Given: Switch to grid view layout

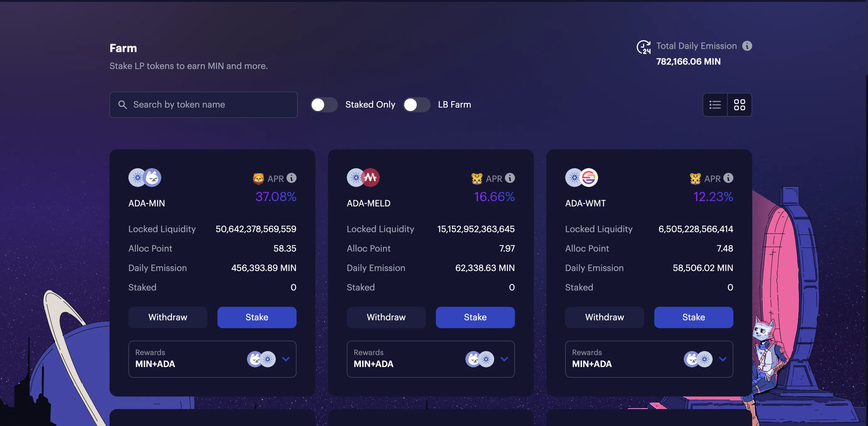Looking at the screenshot, I should (740, 104).
